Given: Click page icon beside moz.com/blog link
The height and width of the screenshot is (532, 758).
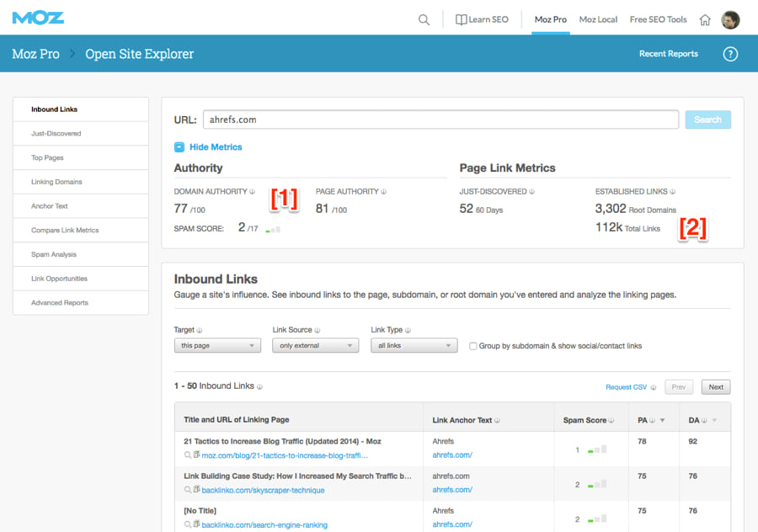Looking at the screenshot, I should click(196, 455).
